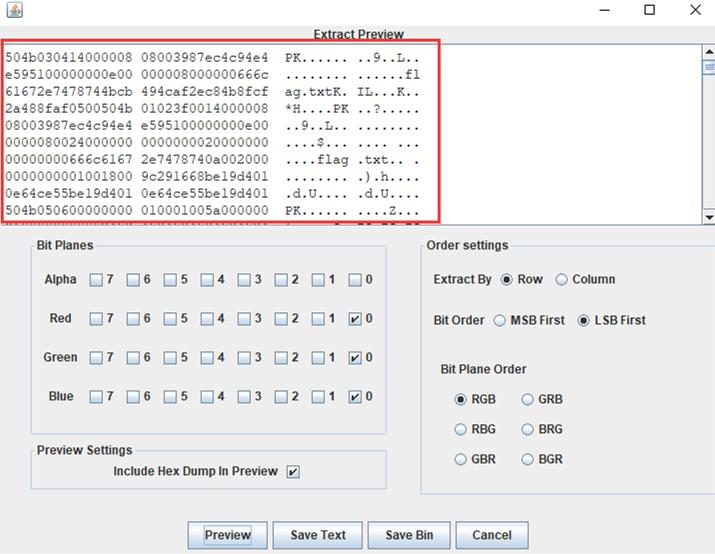715x554 pixels.
Task: Enable Alpha bit plane 2 checkbox
Action: (x=281, y=280)
